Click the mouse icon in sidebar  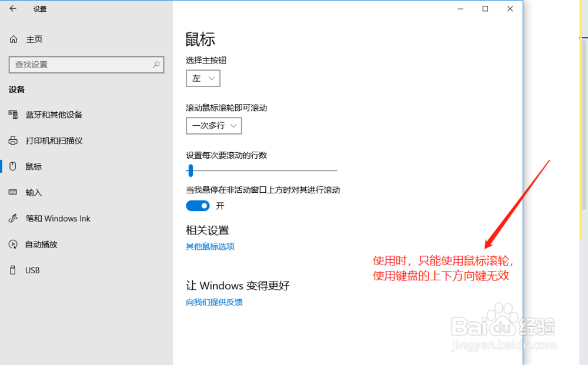(x=13, y=166)
